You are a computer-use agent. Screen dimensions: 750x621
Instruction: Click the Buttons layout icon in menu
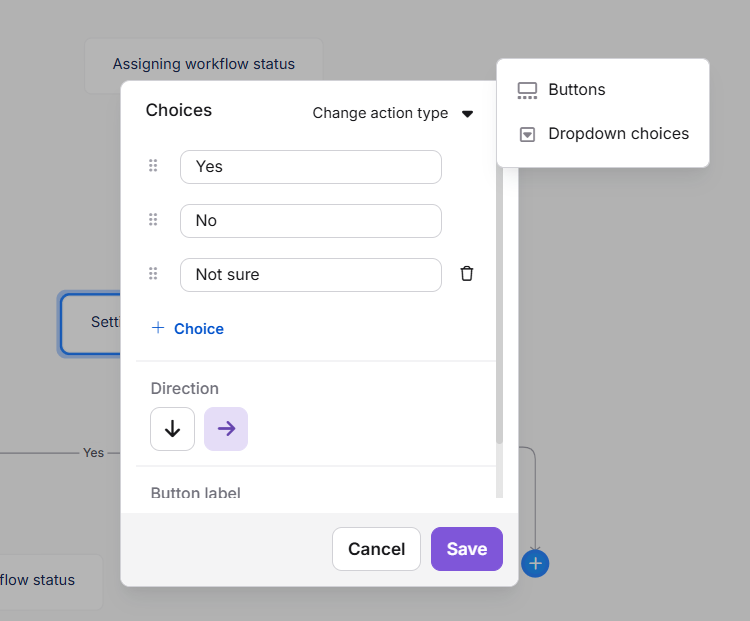click(527, 90)
